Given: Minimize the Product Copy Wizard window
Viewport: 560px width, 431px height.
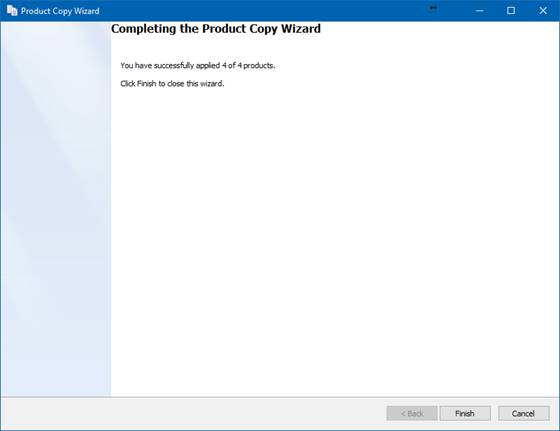Looking at the screenshot, I should click(480, 11).
